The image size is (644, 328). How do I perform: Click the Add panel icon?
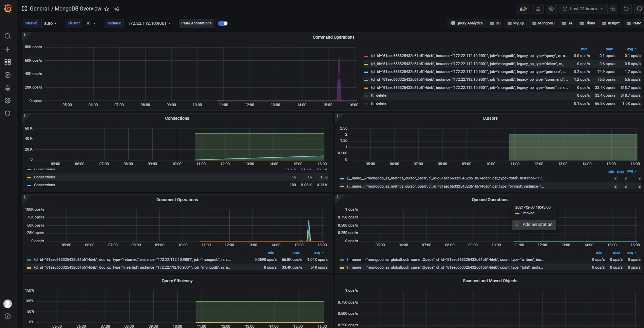(524, 9)
